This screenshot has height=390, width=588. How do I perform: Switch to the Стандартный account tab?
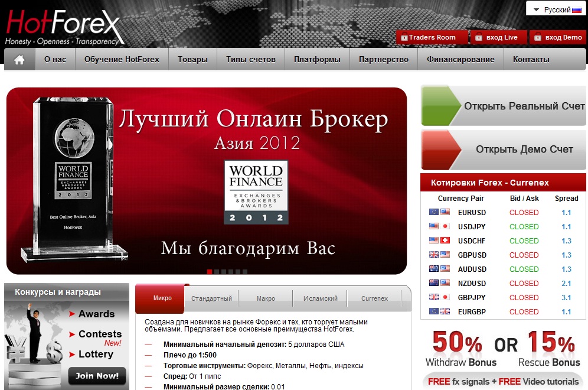tap(211, 298)
